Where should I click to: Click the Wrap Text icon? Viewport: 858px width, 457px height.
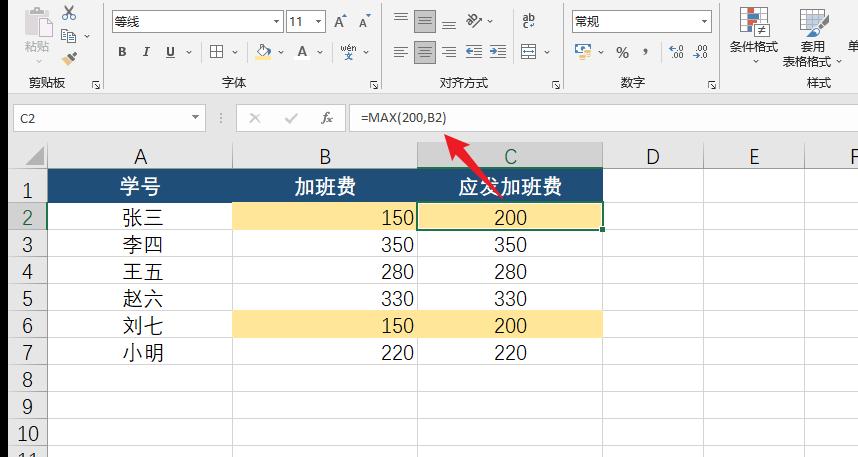(529, 21)
